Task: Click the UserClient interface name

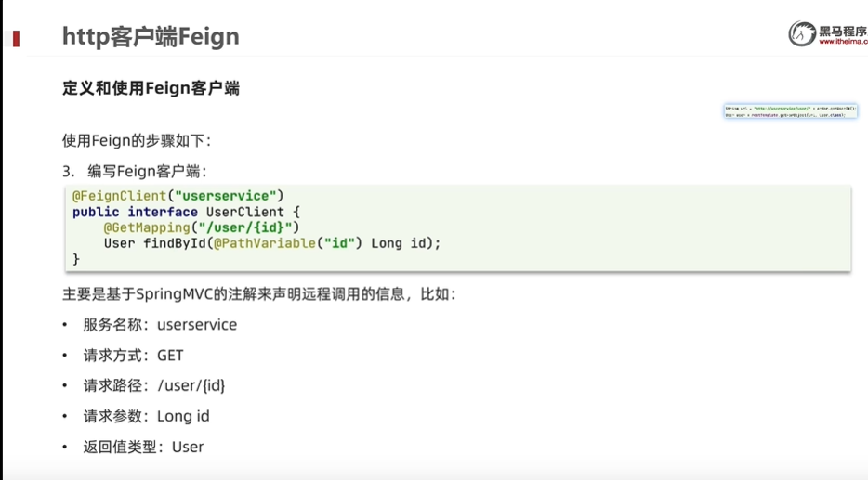Action: [x=244, y=212]
